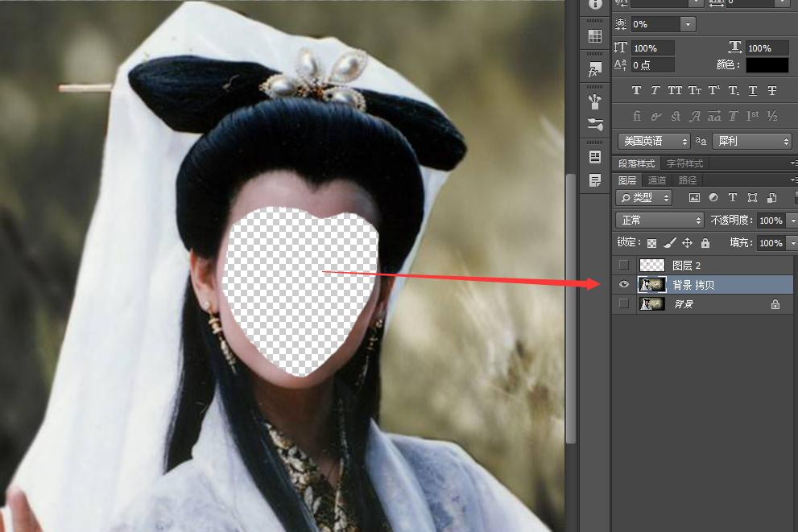This screenshot has height=532, width=798.
Task: Open the Styles (fx) panel icon
Action: 595,70
